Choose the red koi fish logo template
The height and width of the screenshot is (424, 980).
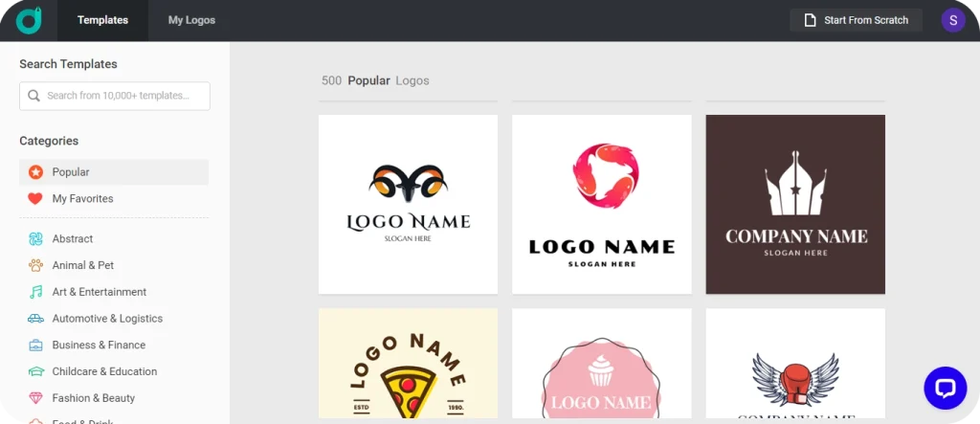601,204
